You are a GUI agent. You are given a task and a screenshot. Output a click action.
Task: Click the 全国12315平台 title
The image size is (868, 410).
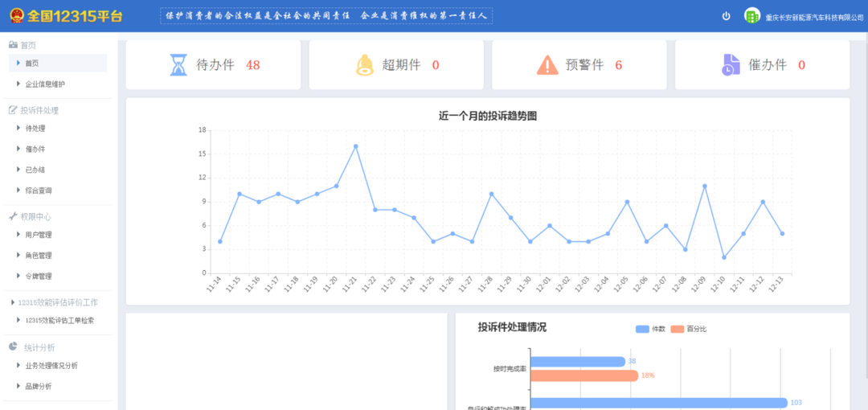(x=74, y=16)
